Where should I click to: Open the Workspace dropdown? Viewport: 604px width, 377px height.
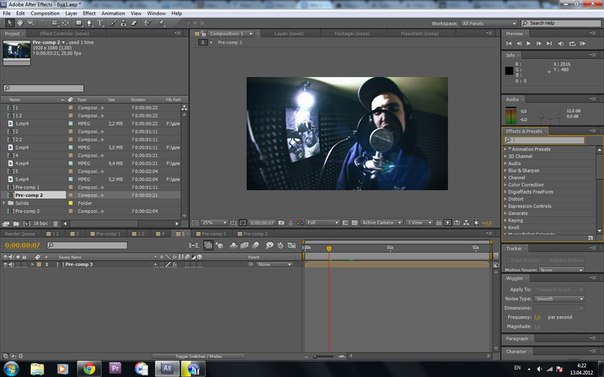pos(488,23)
